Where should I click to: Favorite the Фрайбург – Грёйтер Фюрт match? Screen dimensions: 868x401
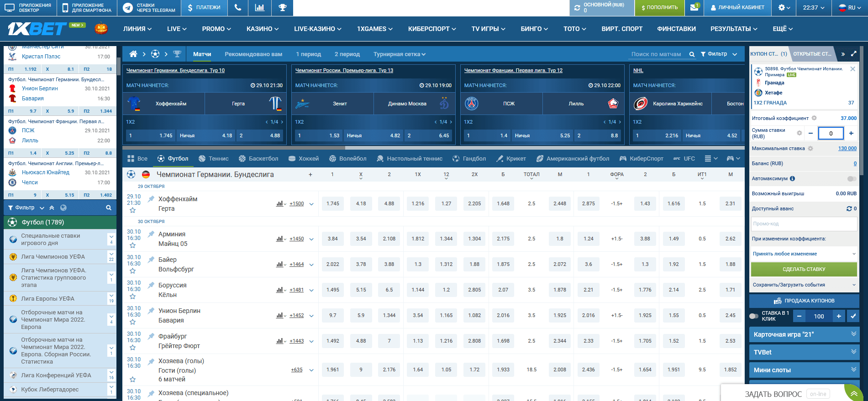[132, 348]
